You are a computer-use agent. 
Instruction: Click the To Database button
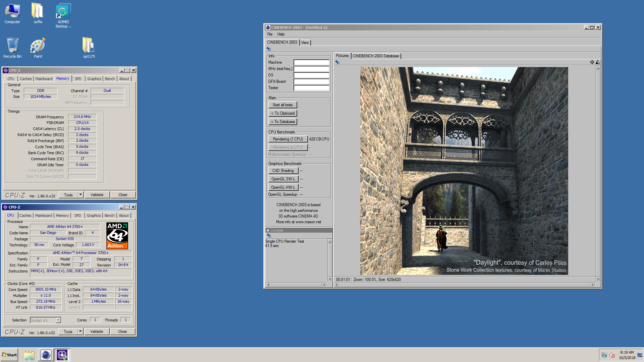point(282,122)
